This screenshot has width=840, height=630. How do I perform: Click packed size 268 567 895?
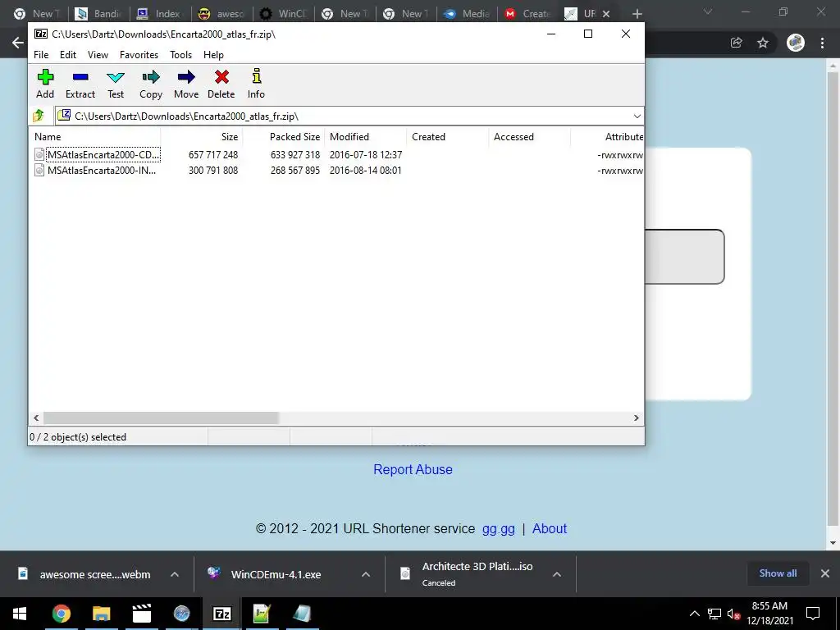coord(295,171)
